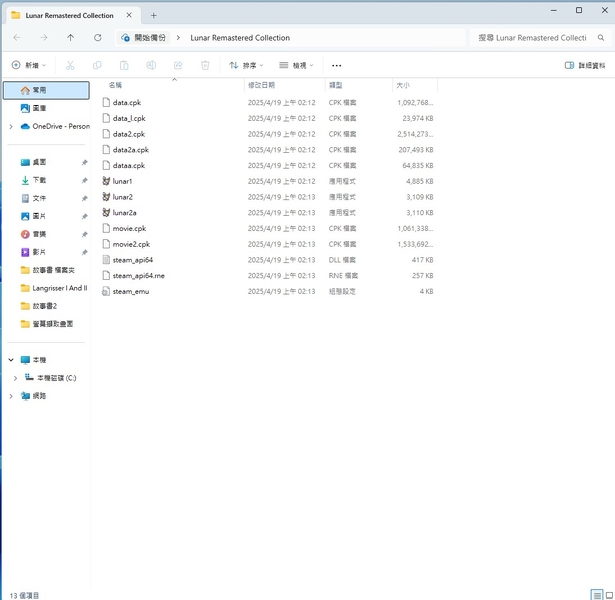This screenshot has width=615, height=600.
Task: Click the Share icon in toolbar
Action: [178, 65]
